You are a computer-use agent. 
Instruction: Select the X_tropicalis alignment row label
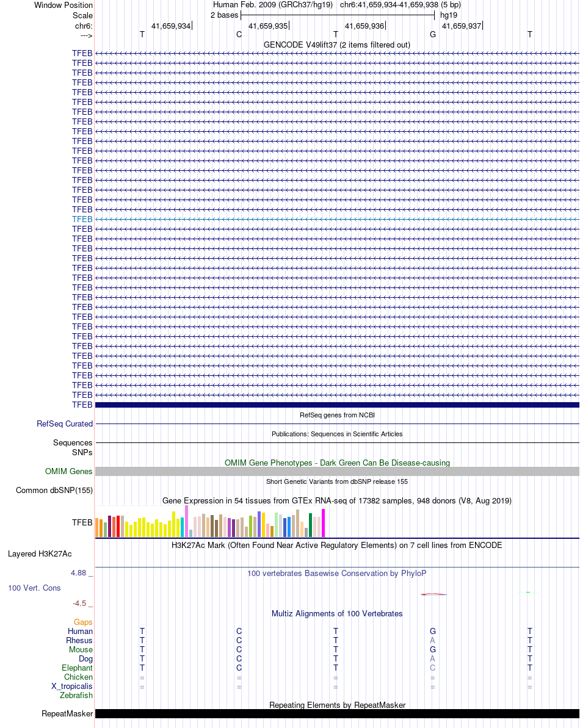pyautogui.click(x=72, y=687)
